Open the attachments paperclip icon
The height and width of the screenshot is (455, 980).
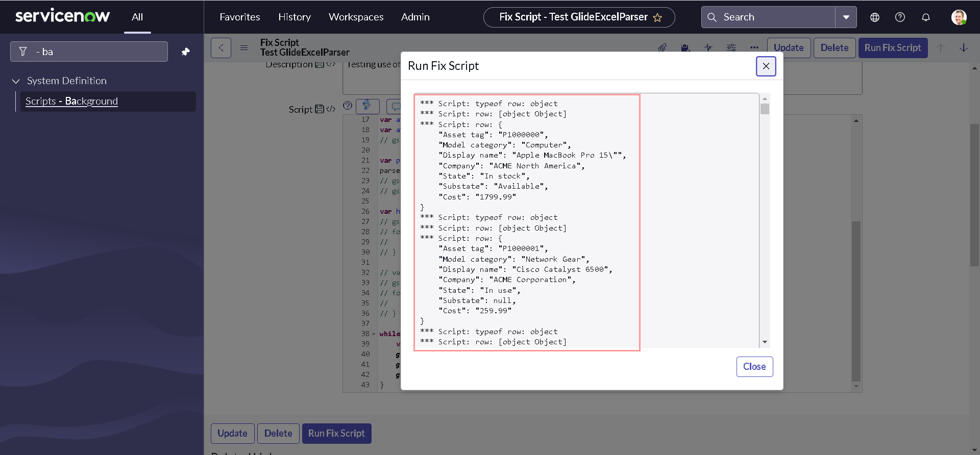point(662,48)
